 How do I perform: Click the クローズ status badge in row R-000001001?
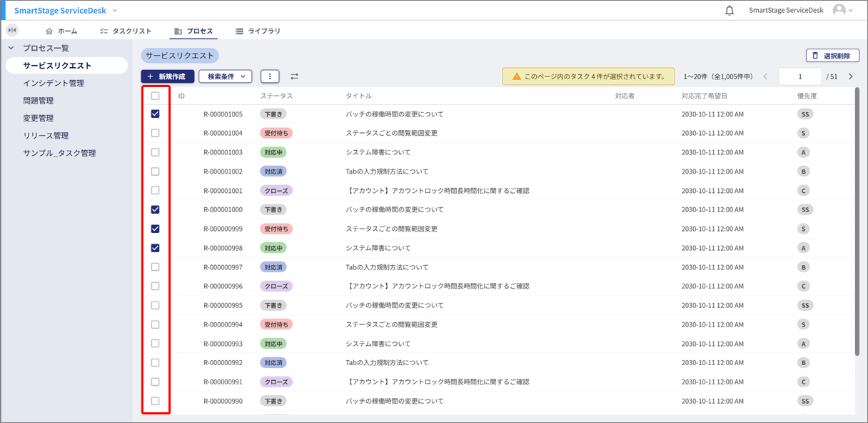tap(276, 191)
